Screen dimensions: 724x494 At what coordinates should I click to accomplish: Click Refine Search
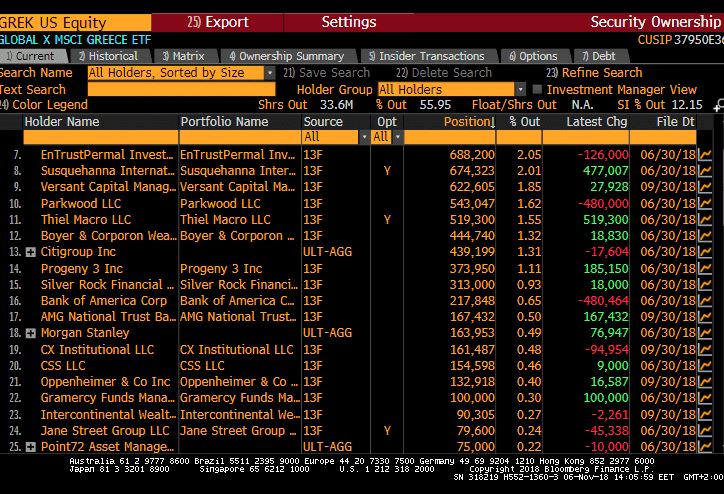tap(594, 73)
